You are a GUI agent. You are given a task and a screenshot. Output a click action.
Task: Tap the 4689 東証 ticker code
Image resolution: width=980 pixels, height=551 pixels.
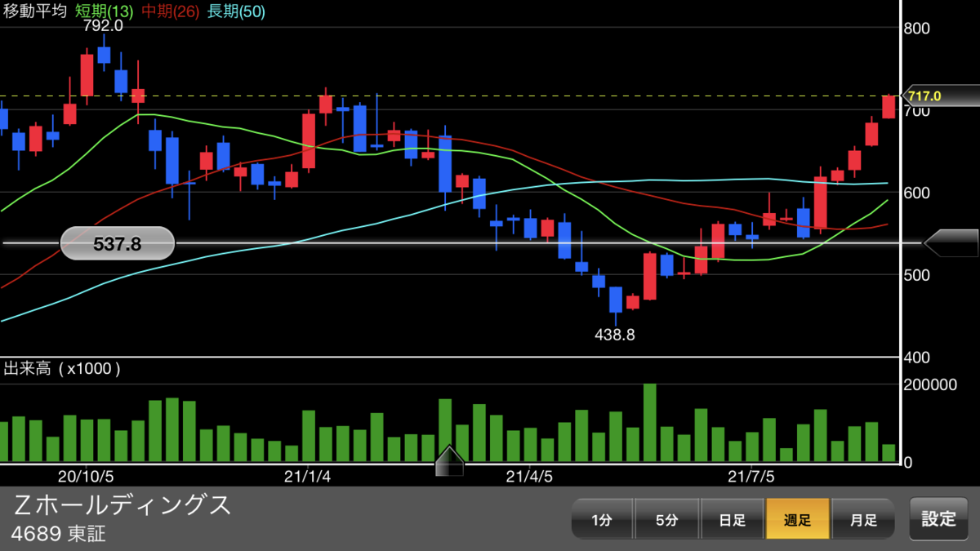click(58, 534)
